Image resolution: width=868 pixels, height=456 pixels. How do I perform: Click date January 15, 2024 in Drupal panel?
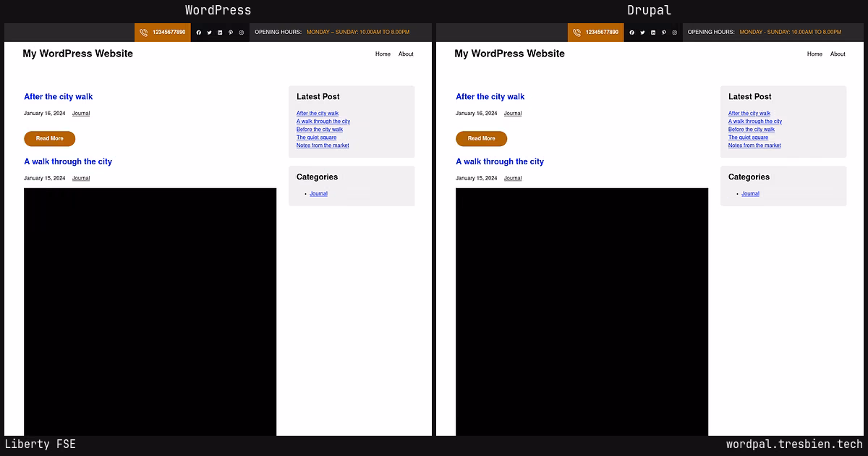click(477, 178)
